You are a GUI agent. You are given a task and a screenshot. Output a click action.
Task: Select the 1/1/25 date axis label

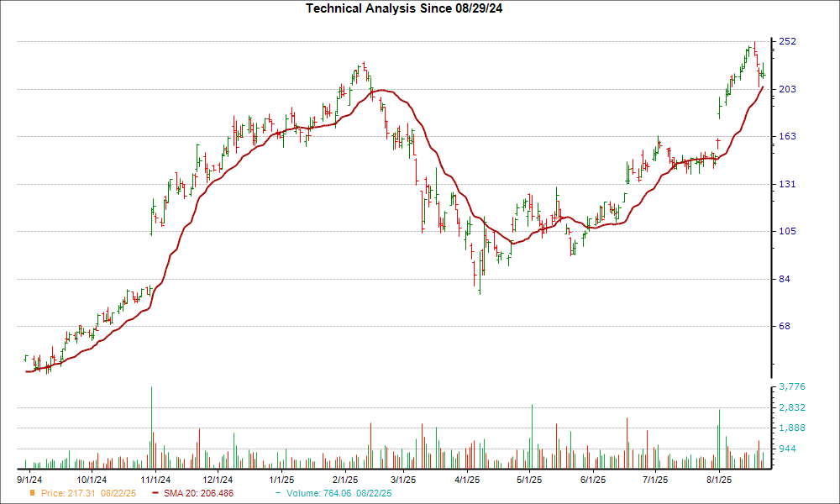click(281, 480)
